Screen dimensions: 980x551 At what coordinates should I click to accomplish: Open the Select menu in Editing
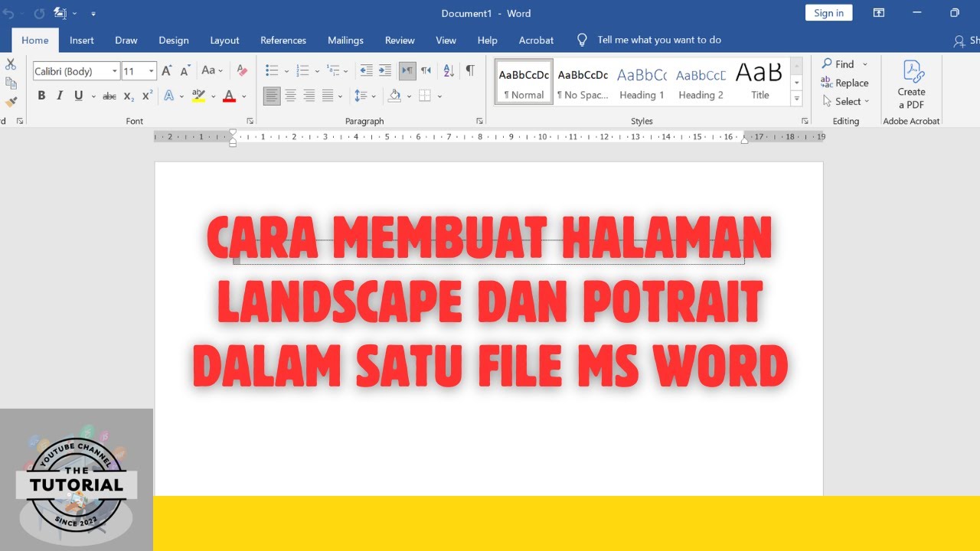pyautogui.click(x=846, y=101)
